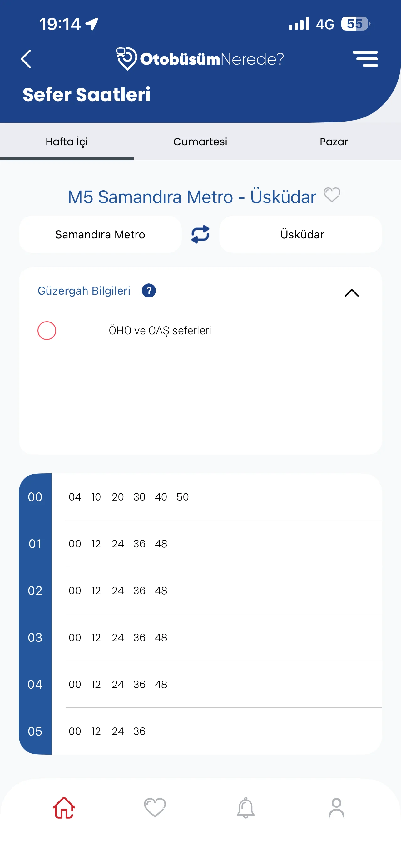Viewport: 401px width, 868px height.
Task: Open notifications bell in bottom bar
Action: click(245, 808)
